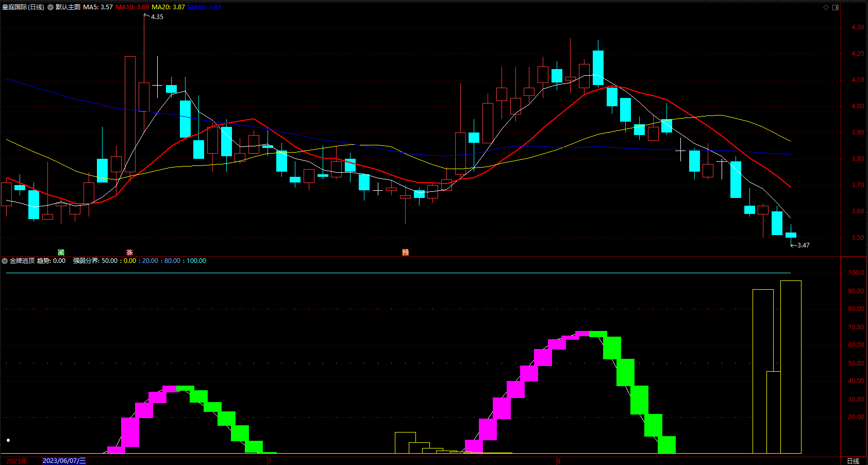Click the cyan 100.00 indicator parameter

pyautogui.click(x=196, y=261)
